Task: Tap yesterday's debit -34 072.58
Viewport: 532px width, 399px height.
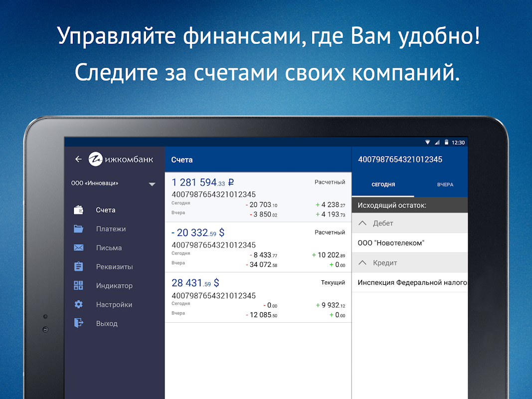Action: [x=261, y=265]
